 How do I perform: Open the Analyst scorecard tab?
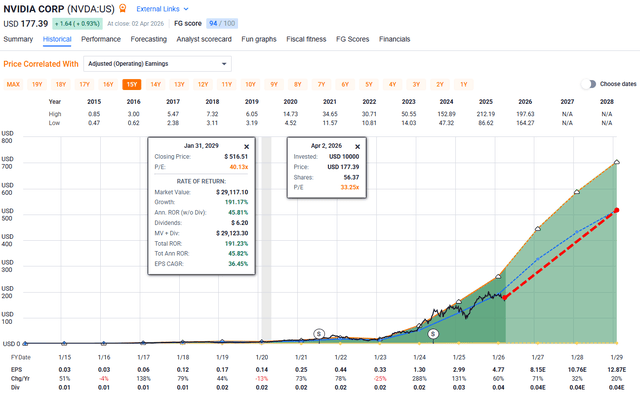(x=204, y=39)
